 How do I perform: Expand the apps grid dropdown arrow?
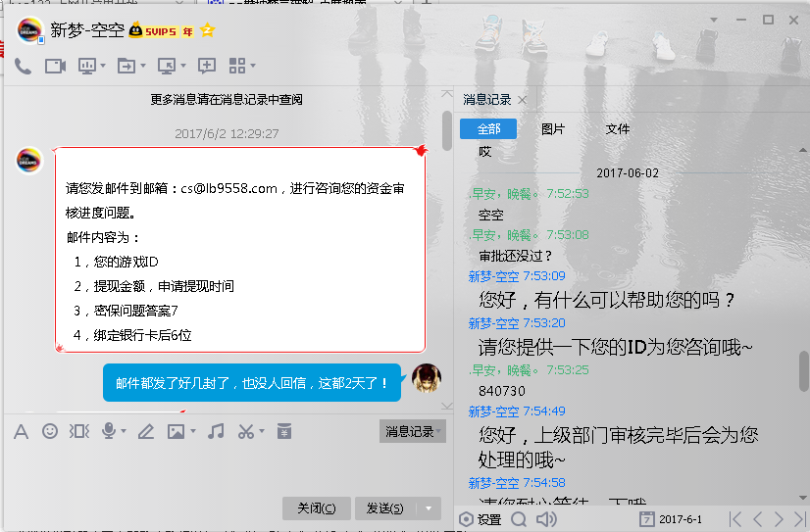pyautogui.click(x=253, y=66)
